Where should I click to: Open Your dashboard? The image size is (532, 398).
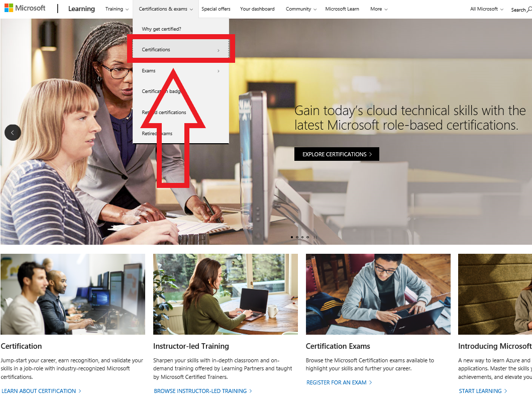click(x=257, y=9)
